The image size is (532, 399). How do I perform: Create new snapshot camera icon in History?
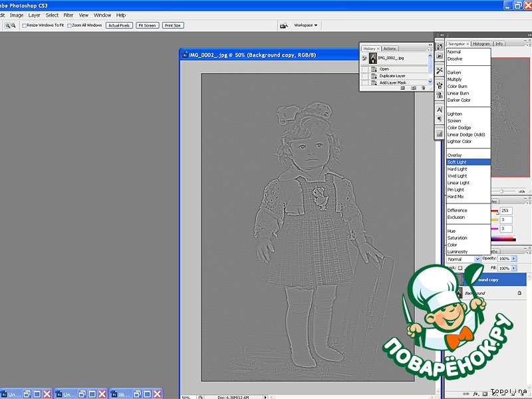click(x=413, y=88)
